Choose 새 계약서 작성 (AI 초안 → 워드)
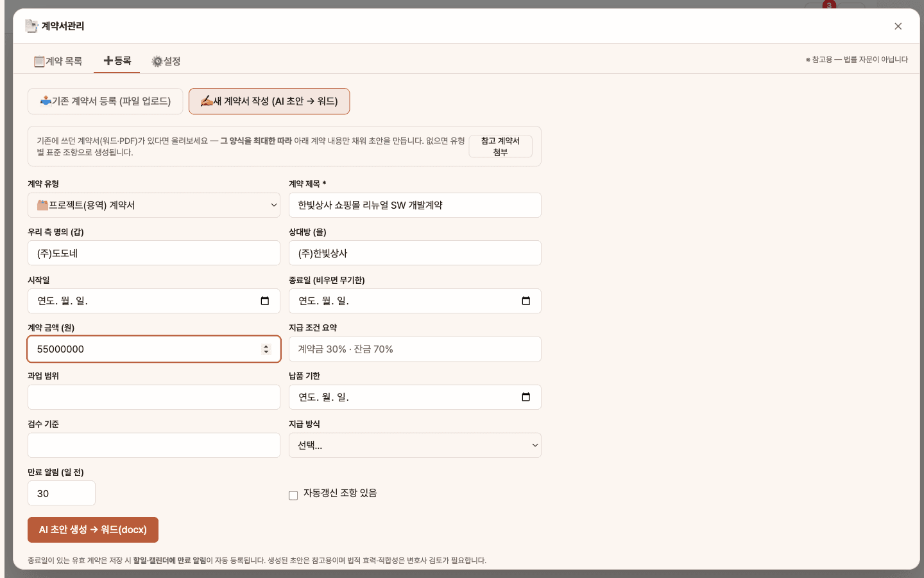The image size is (924, 578). pos(269,101)
